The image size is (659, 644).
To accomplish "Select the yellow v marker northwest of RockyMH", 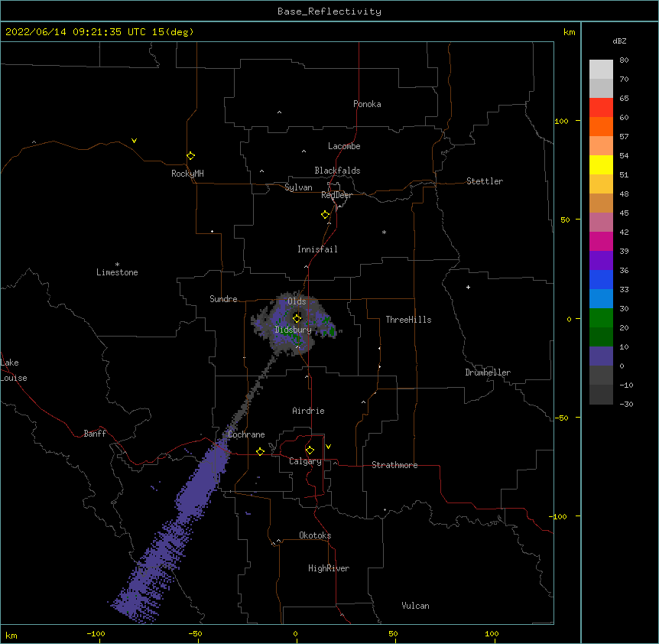I will click(x=134, y=141).
